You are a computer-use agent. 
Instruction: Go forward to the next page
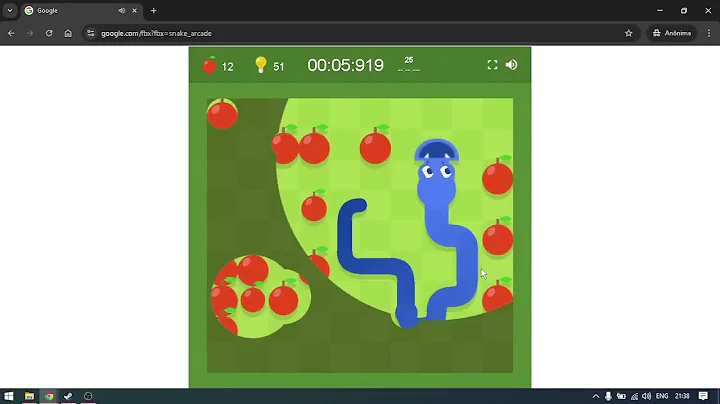coord(30,33)
